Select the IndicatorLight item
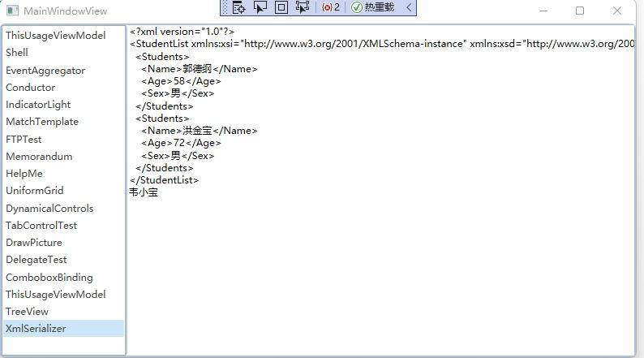 pyautogui.click(x=63, y=105)
